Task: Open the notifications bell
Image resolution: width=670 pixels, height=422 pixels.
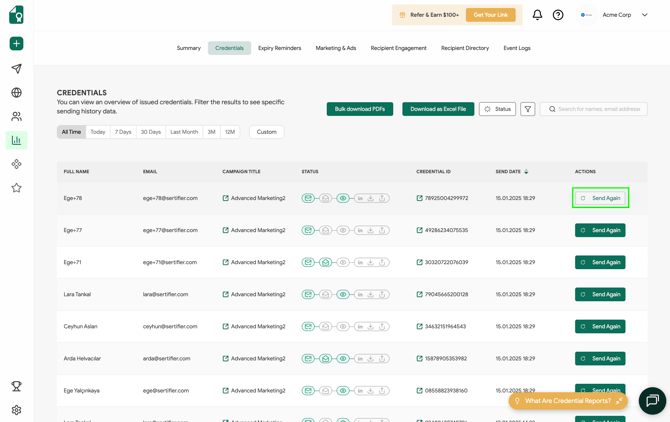Action: (x=537, y=15)
